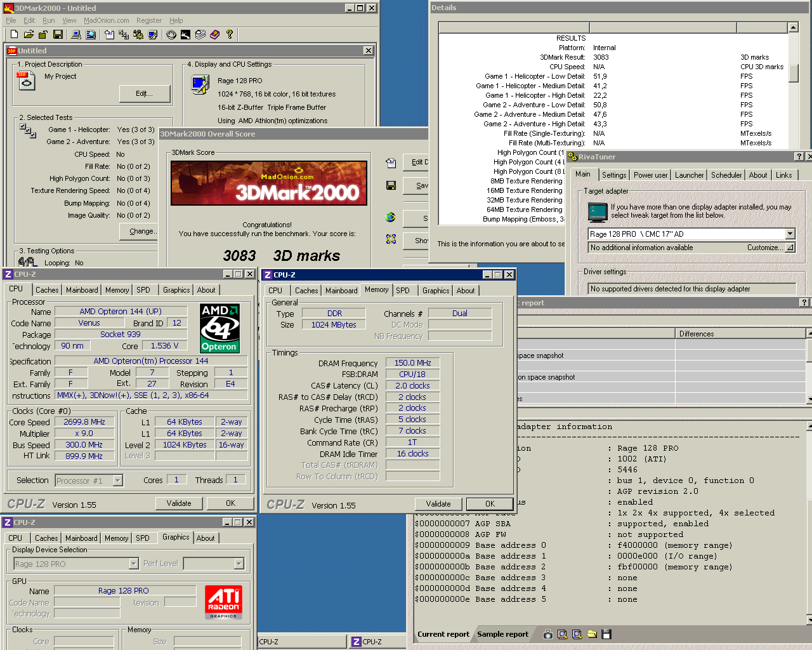Click the globe icon in Overall Score window
This screenshot has width=812, height=650.
click(391, 217)
